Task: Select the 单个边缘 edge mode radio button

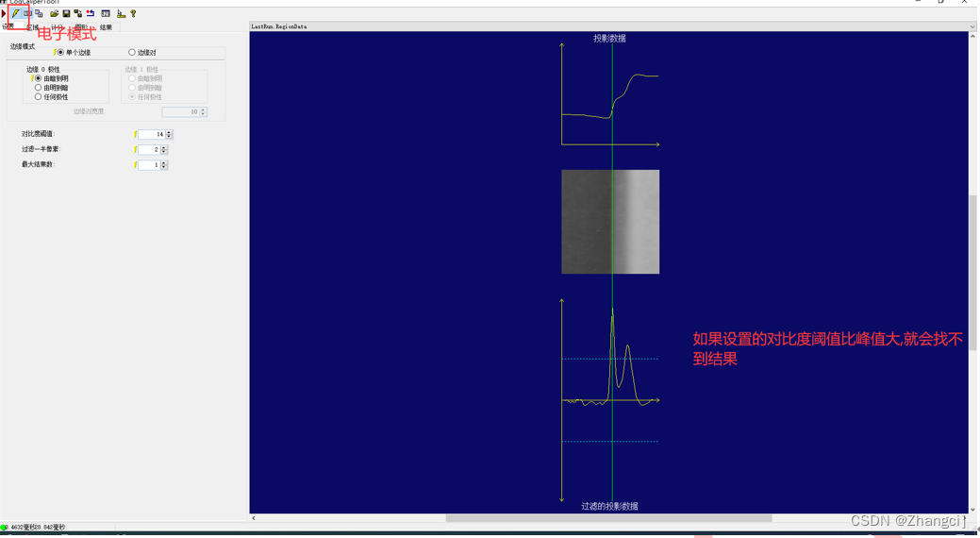Action: click(60, 52)
